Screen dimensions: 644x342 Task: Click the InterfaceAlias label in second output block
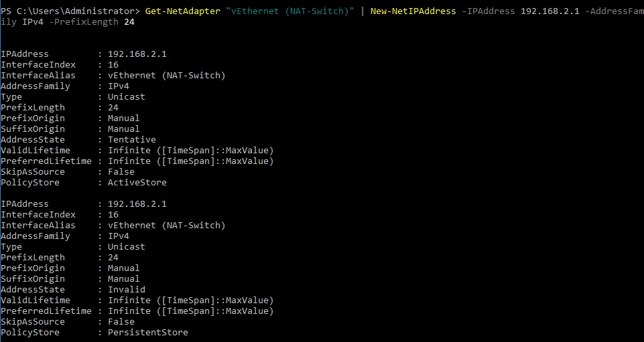(38, 226)
